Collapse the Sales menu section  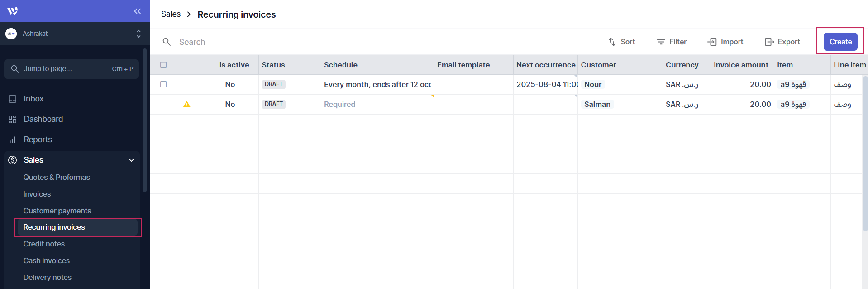(x=131, y=160)
